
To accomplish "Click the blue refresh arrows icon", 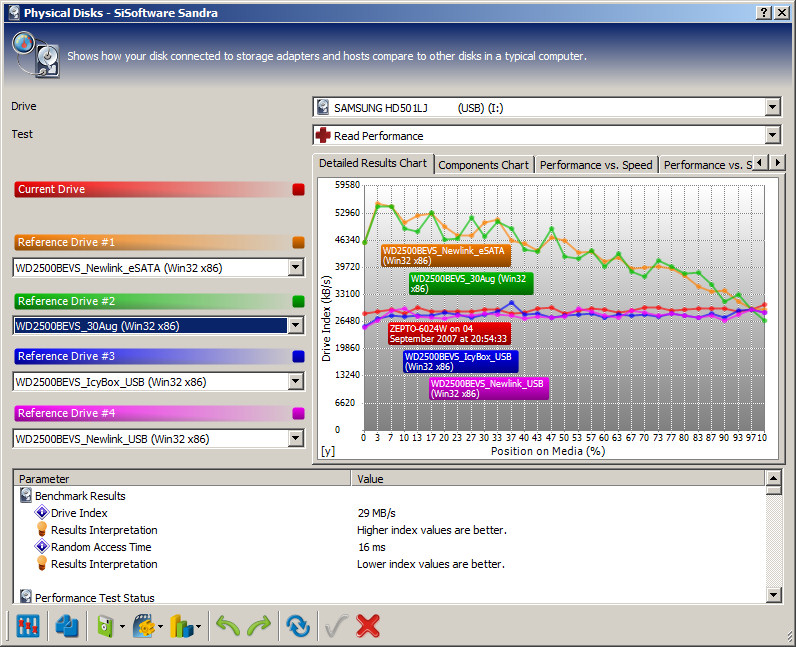I will click(298, 626).
